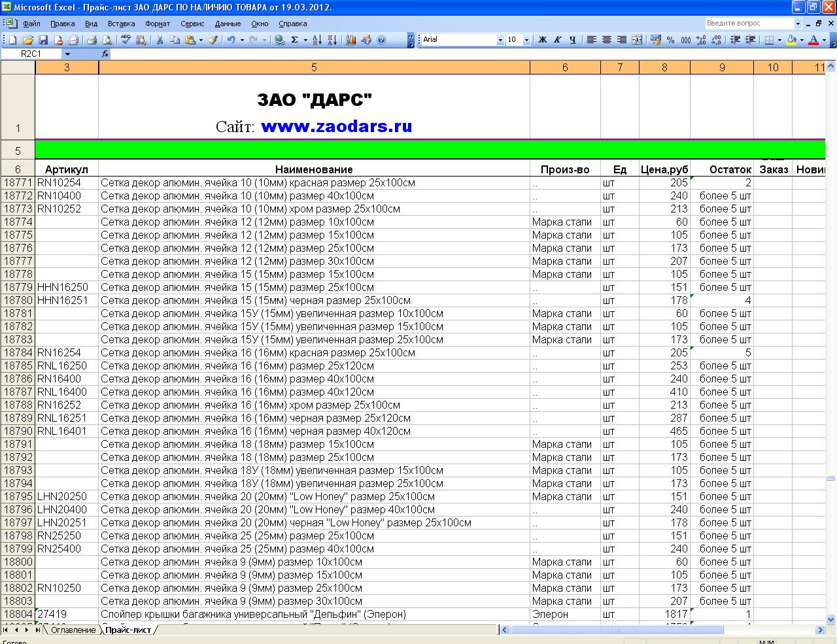This screenshot has width=837, height=644.
Task: Align text left
Action: [591, 40]
